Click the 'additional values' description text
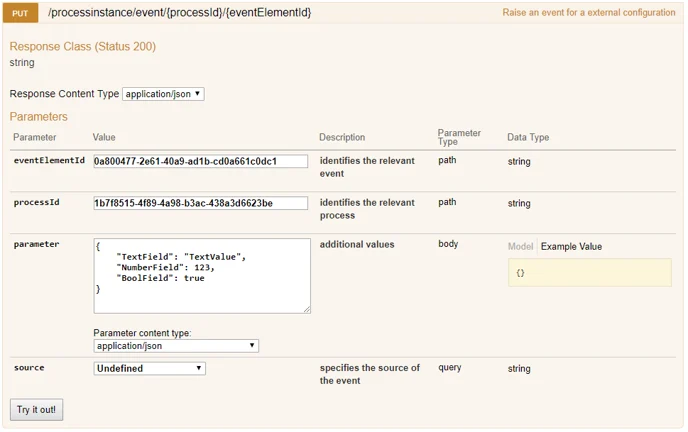This screenshot has width=688, height=432. pos(356,244)
